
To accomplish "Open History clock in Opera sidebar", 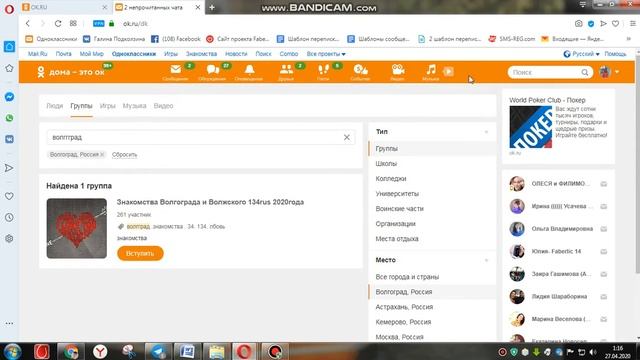I will [x=9, y=218].
